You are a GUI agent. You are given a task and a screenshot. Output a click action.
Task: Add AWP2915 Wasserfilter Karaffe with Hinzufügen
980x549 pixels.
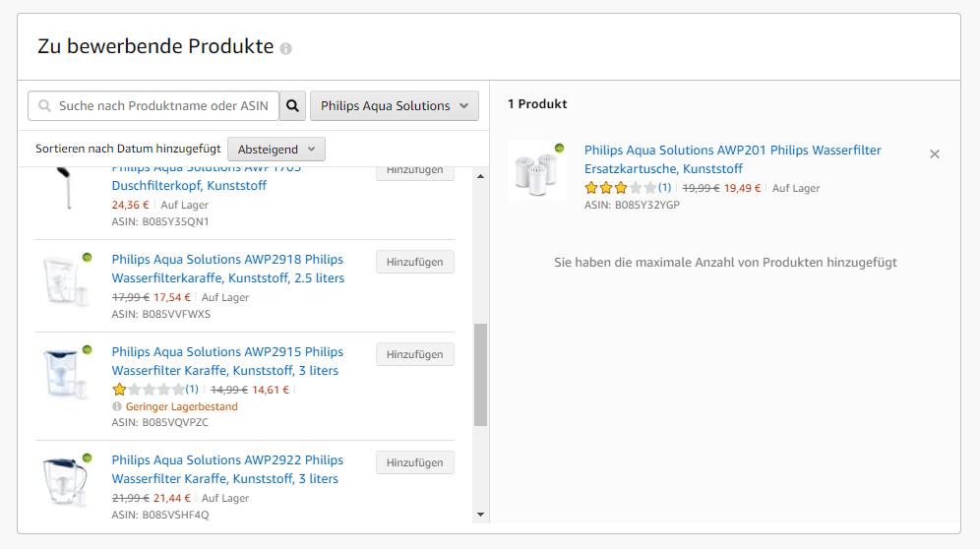415,354
